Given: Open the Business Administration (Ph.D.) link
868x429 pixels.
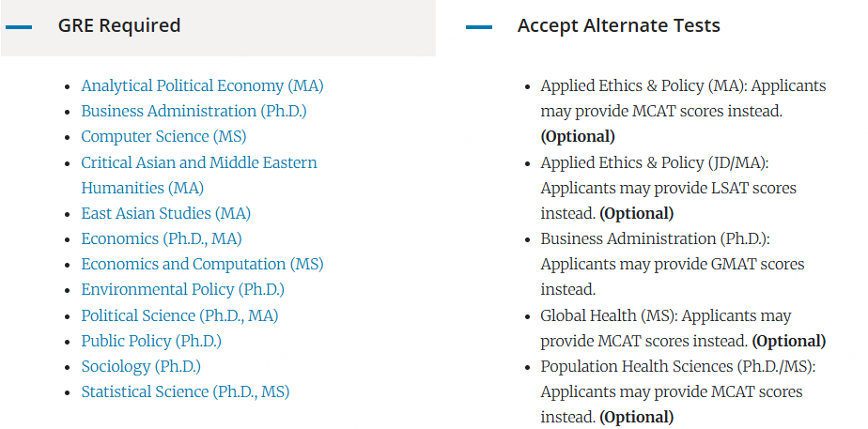Looking at the screenshot, I should (x=194, y=111).
